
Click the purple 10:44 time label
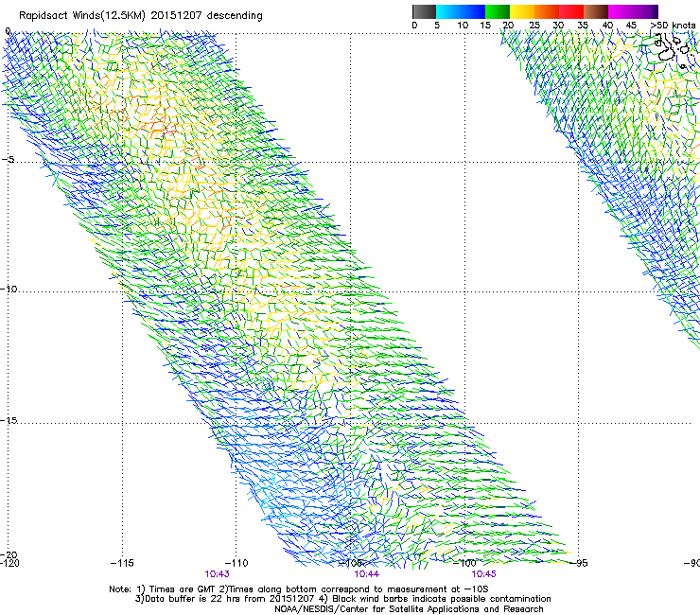tap(366, 574)
